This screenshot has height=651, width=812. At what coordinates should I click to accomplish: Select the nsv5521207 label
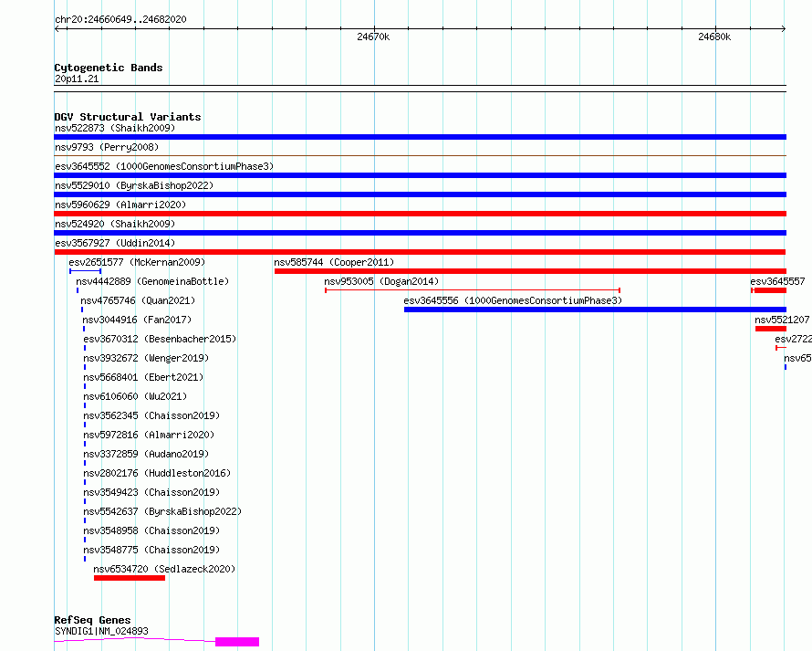pyautogui.click(x=782, y=320)
